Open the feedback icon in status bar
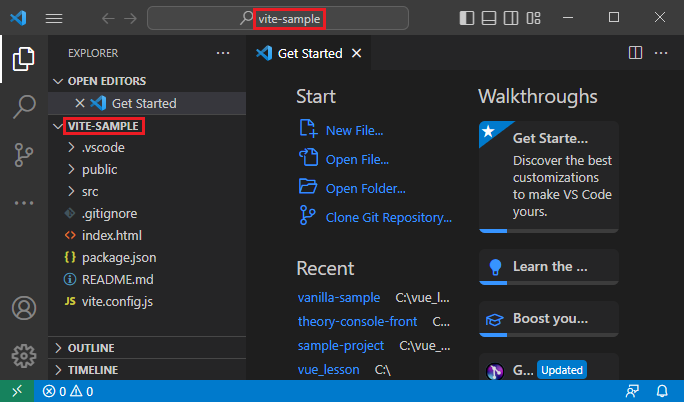Image resolution: width=684 pixels, height=402 pixels. (x=632, y=391)
